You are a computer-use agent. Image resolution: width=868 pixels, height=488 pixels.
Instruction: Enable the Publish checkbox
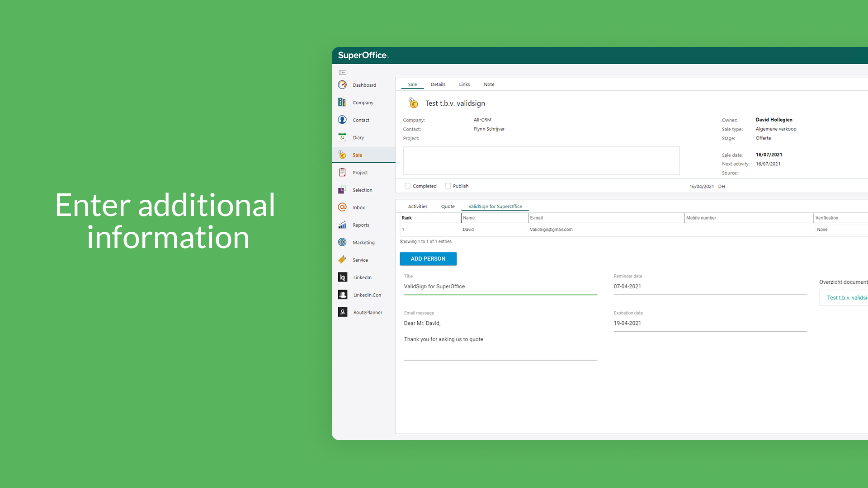tap(448, 185)
